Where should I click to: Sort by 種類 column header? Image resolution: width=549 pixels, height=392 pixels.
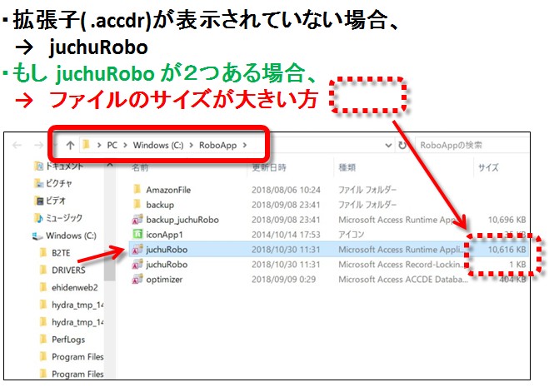(347, 167)
